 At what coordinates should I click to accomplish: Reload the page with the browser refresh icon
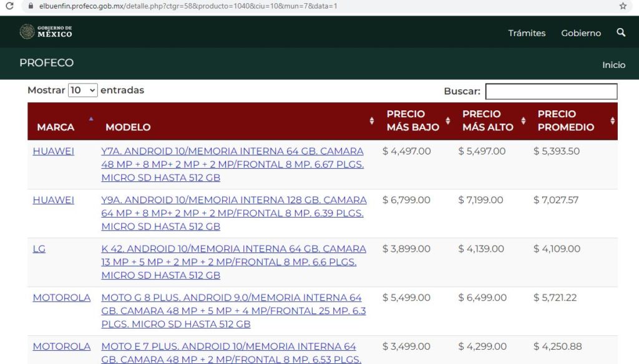tap(9, 6)
